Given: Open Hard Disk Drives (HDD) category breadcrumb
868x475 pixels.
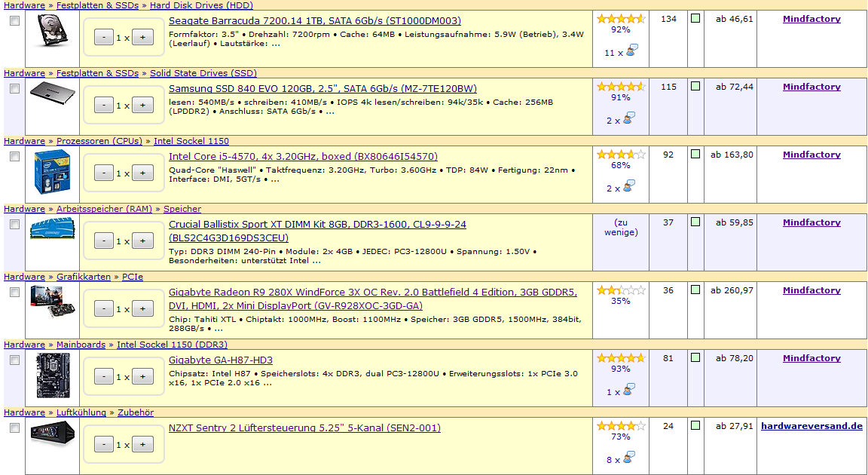Looking at the screenshot, I should point(201,5).
